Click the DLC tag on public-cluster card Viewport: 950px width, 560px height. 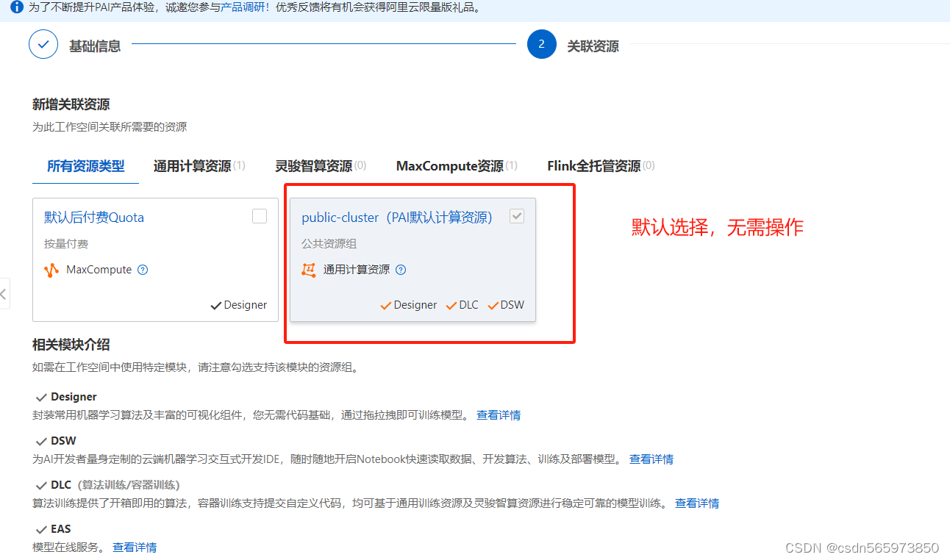pyautogui.click(x=463, y=305)
